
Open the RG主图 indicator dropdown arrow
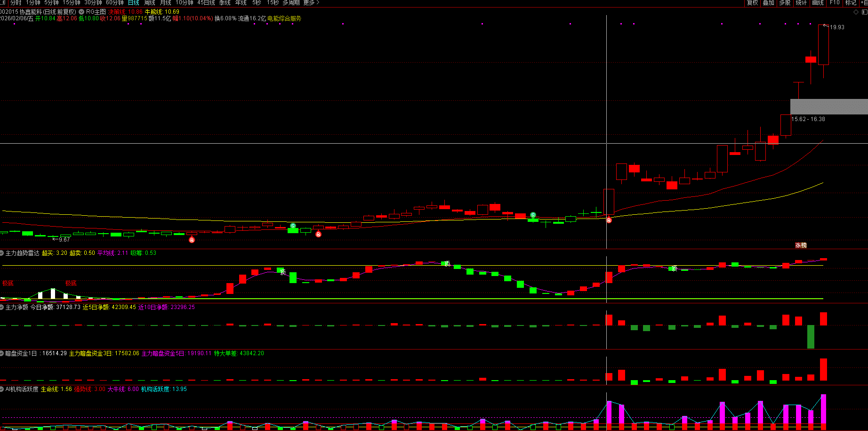tap(82, 12)
